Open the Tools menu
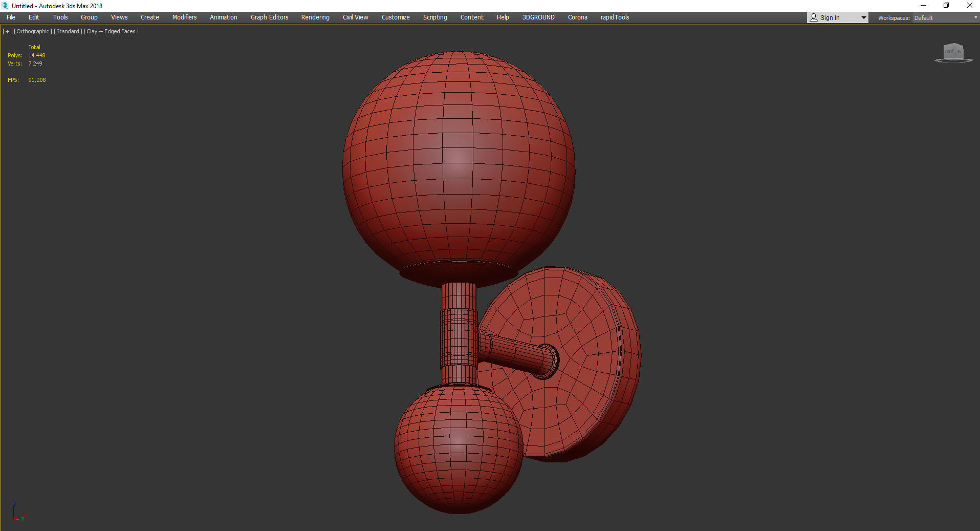980x531 pixels. (x=60, y=17)
